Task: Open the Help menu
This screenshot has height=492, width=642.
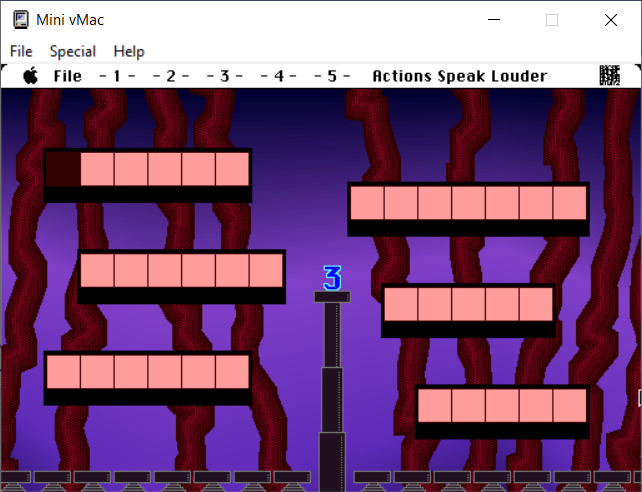Action: click(x=129, y=52)
